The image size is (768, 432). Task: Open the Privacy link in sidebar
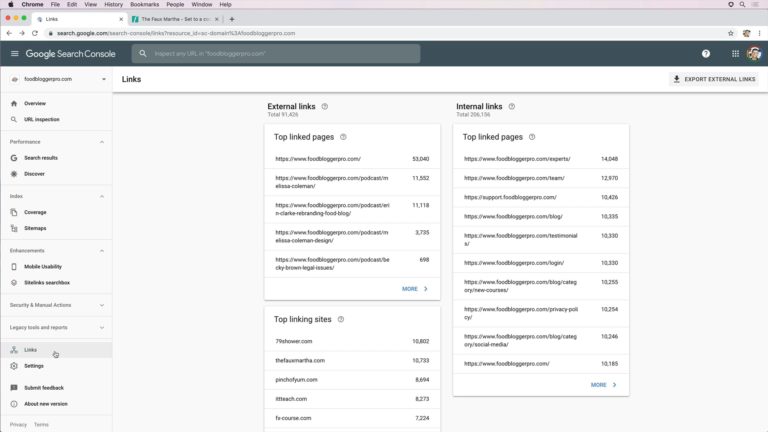pyautogui.click(x=18, y=425)
